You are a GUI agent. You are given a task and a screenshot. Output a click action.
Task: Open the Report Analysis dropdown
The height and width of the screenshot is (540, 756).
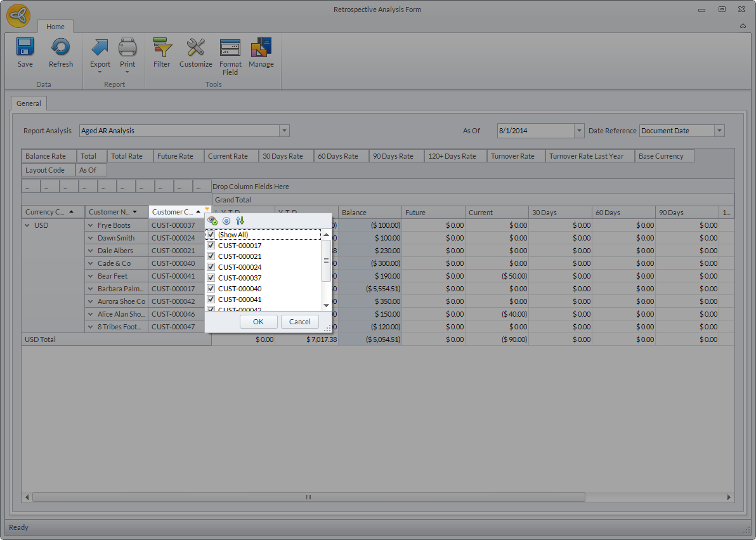285,131
